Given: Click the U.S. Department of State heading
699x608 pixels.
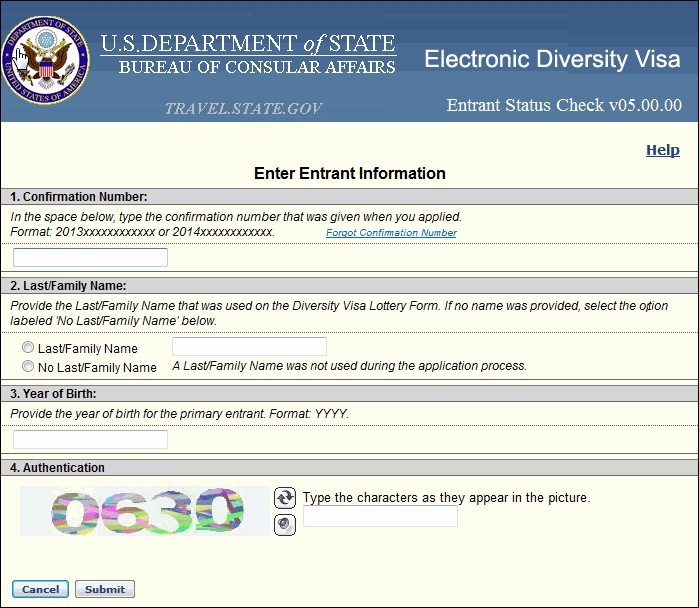Looking at the screenshot, I should click(248, 44).
